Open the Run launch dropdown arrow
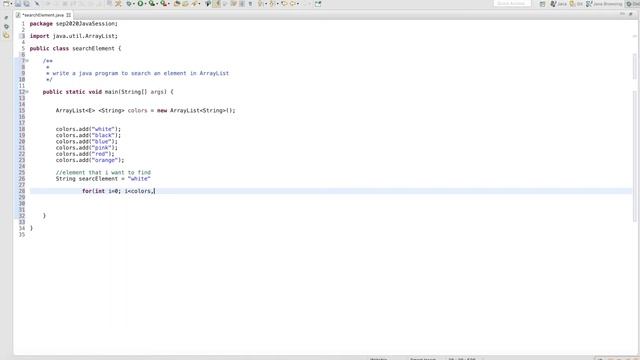The width and height of the screenshot is (640, 360). pos(146,4)
